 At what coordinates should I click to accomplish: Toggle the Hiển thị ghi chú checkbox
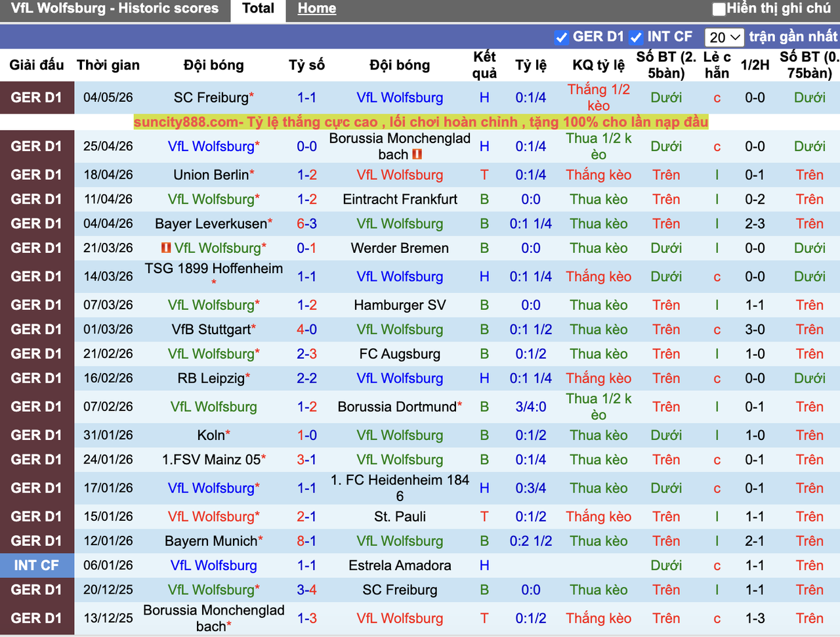[719, 9]
